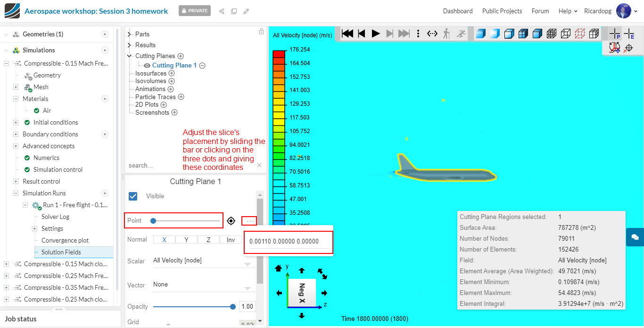Viewport: 644px width, 328px height.
Task: Click the reset rotation center target icon
Action: 628,48
